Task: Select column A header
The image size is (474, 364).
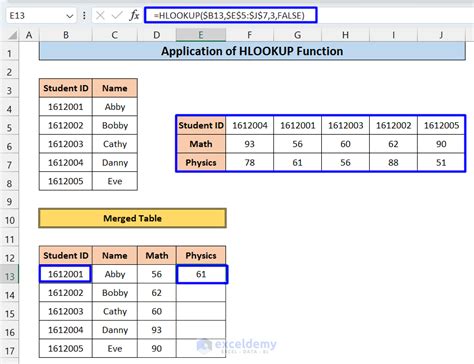Action: tap(29, 35)
